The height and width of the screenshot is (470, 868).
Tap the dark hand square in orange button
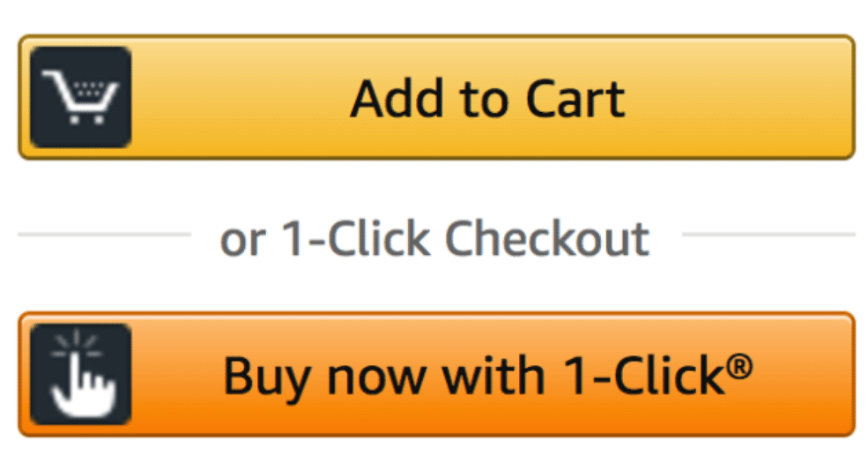click(x=81, y=374)
